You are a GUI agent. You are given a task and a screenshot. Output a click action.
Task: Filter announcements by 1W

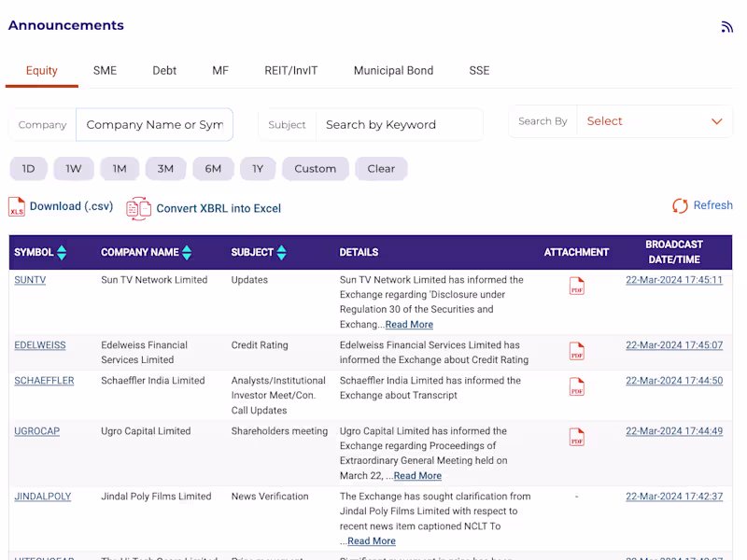coord(74,169)
